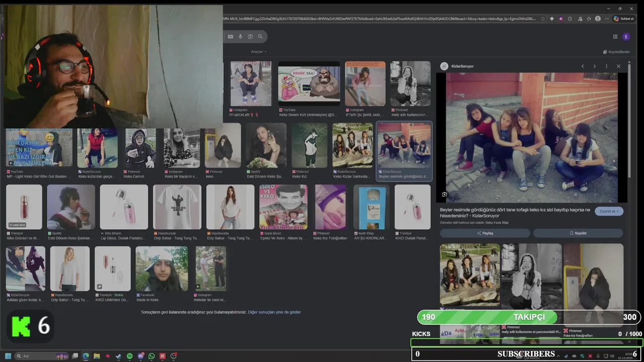644x362 pixels.
Task: Open WhatsApp from the taskbar
Action: [151, 356]
